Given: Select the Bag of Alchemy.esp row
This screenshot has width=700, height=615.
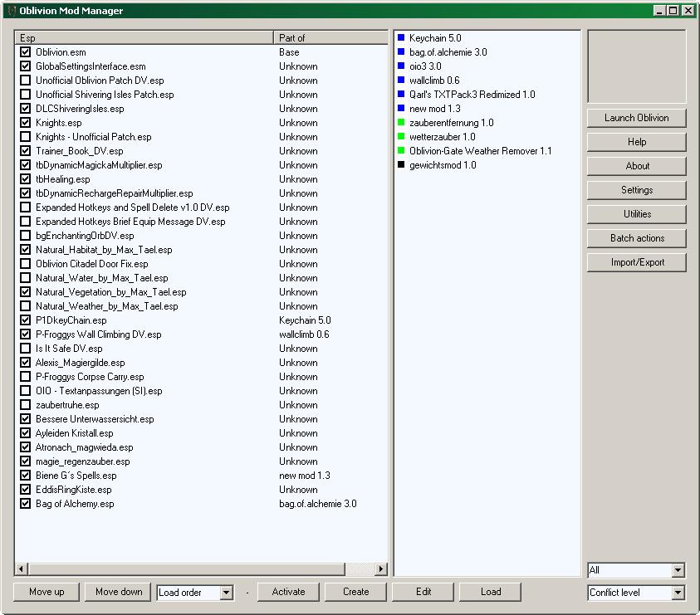Looking at the screenshot, I should coord(75,504).
